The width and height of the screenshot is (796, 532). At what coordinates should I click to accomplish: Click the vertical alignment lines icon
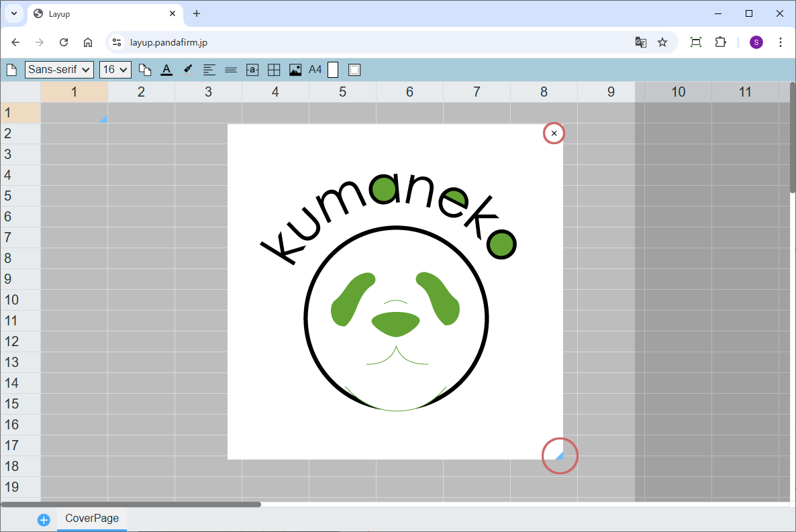point(231,70)
